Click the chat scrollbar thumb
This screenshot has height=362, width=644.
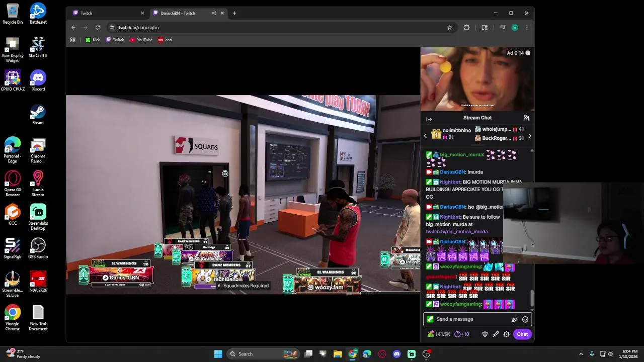coord(532,298)
